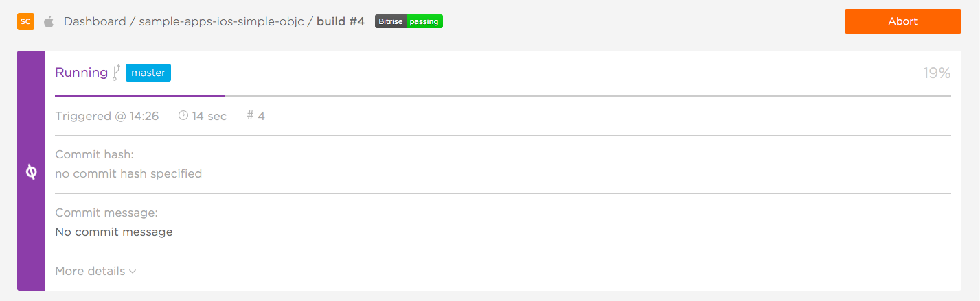The height and width of the screenshot is (301, 980).
Task: Click the no commit hash specified text
Action: (128, 173)
